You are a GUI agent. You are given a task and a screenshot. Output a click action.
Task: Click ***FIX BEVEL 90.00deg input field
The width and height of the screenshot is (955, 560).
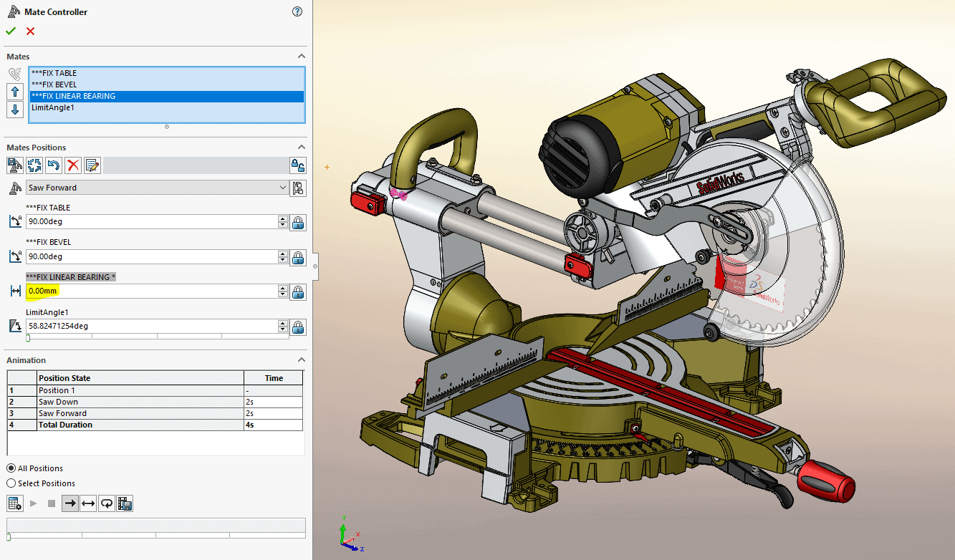[x=151, y=256]
